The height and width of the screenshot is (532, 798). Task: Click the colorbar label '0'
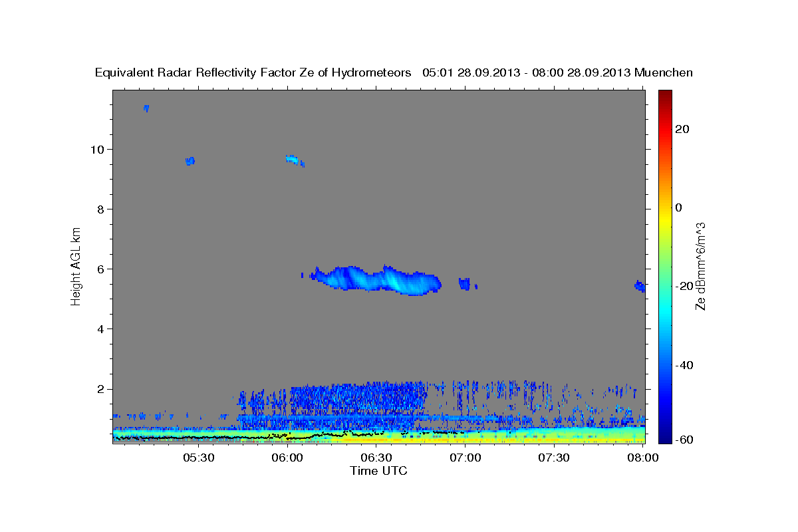679,207
